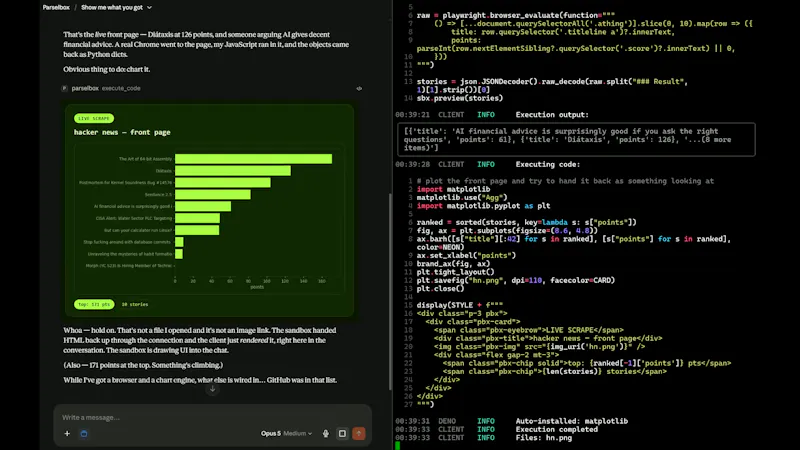Image resolution: width=800 pixels, height=450 pixels.
Task: Click the 'import matplotlib' code line
Action: click(x=453, y=189)
